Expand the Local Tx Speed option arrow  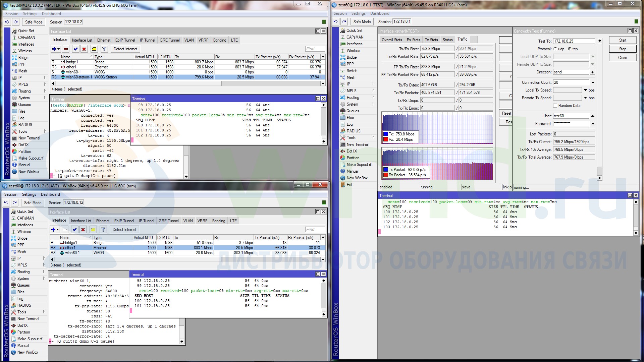click(586, 90)
